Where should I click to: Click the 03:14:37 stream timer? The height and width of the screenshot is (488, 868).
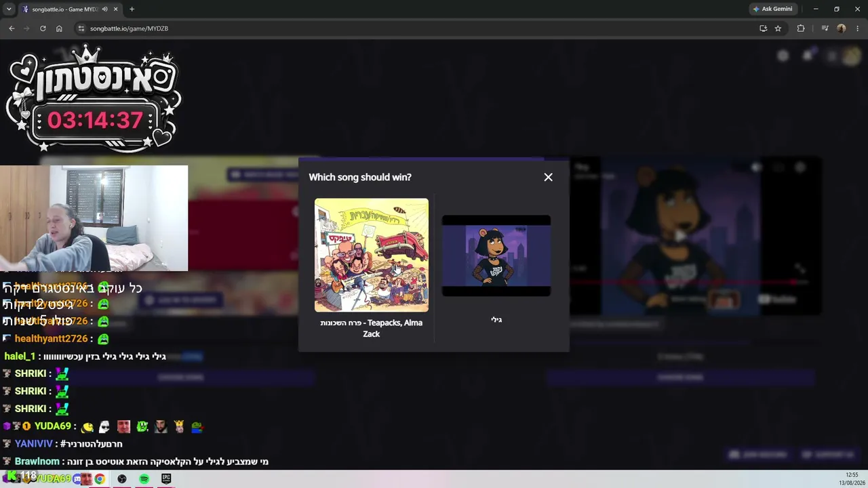pyautogui.click(x=95, y=121)
